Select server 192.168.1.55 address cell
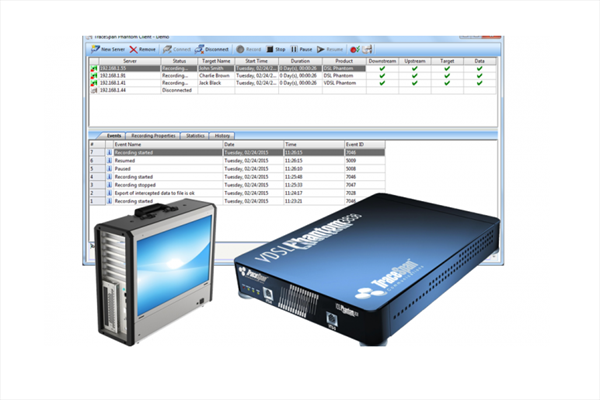 (x=130, y=69)
